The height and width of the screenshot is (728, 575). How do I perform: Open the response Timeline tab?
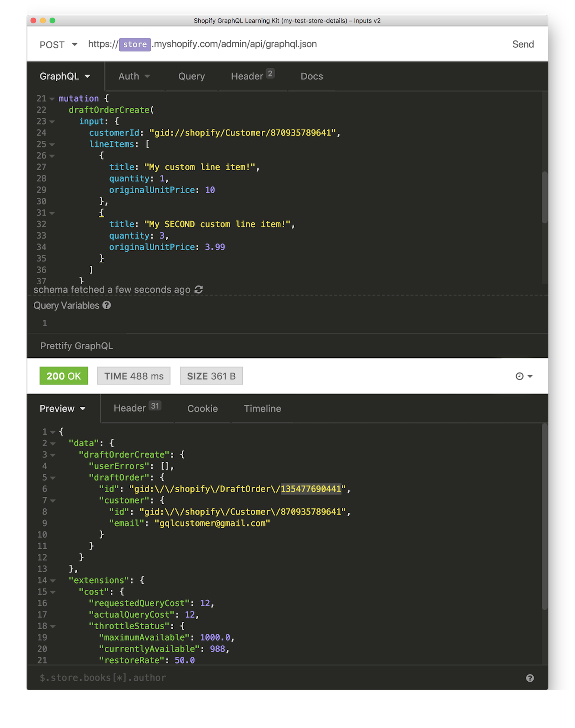click(263, 409)
